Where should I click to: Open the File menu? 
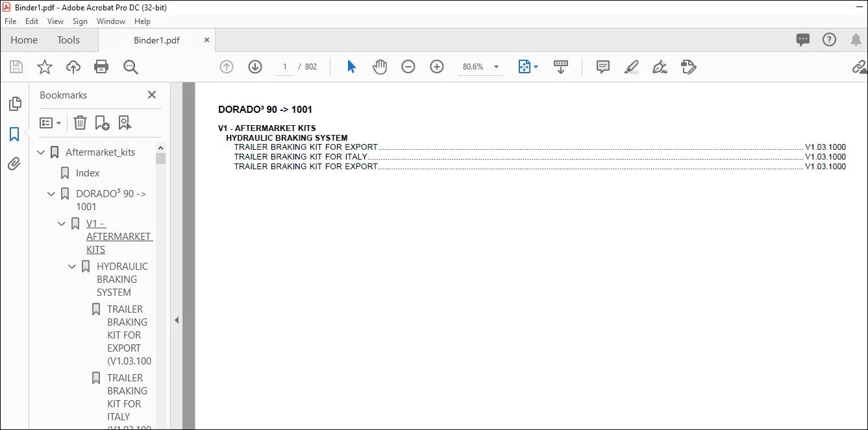(x=10, y=21)
